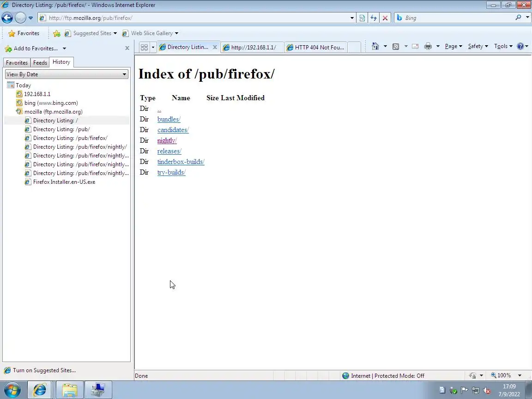
Task: Click the Home icon in command bar
Action: click(375, 46)
